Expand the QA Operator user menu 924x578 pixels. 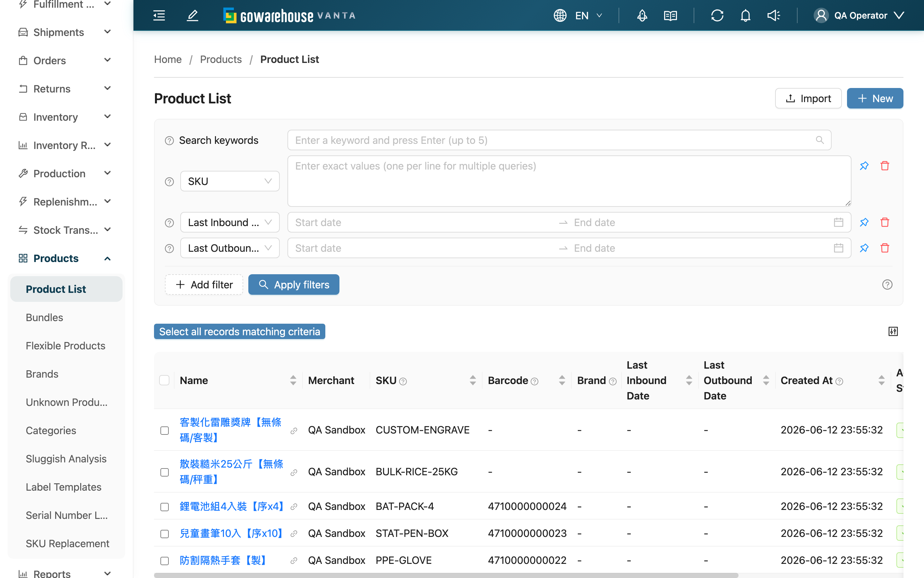[899, 15]
